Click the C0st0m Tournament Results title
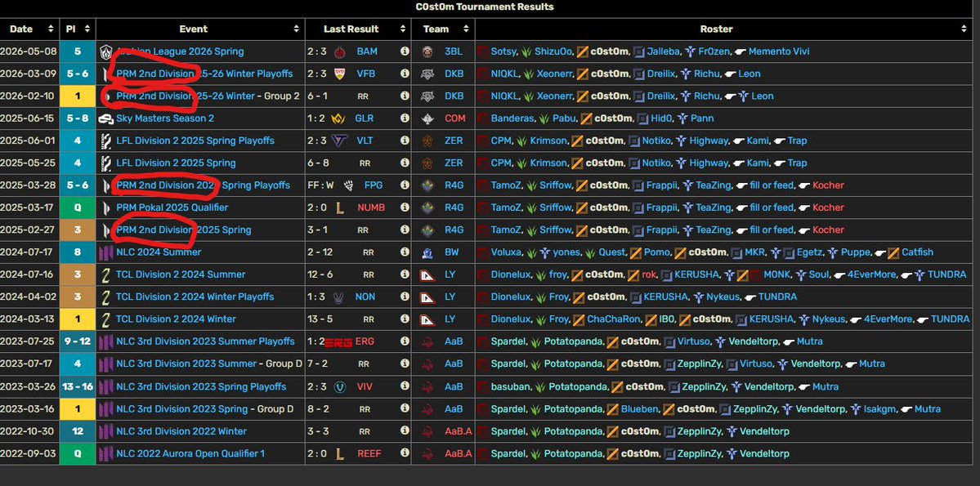Screen dimensions: 980x486 click(485, 7)
